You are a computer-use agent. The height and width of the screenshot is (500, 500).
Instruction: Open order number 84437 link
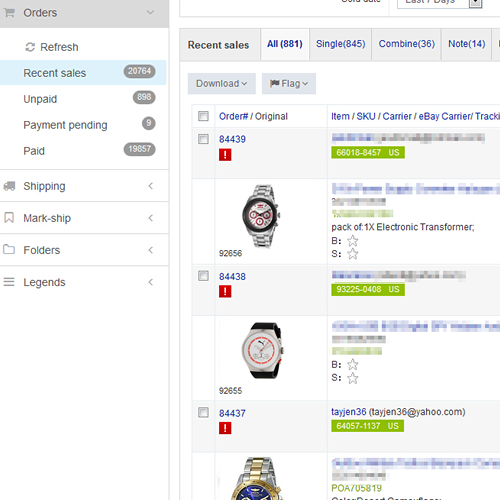(232, 413)
